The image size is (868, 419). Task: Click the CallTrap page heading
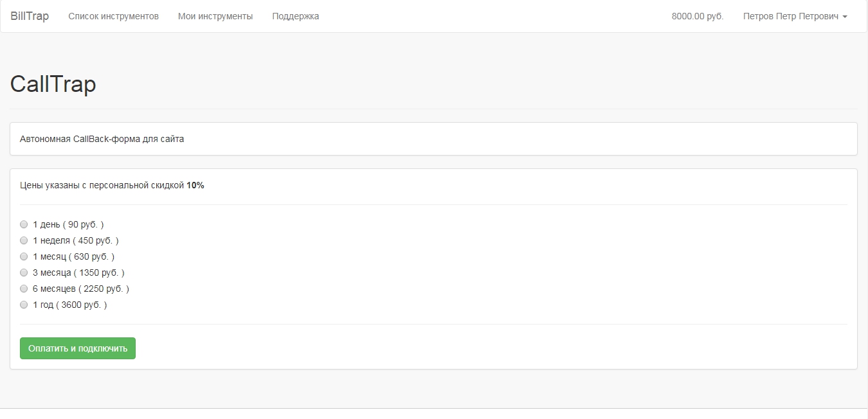coord(53,84)
